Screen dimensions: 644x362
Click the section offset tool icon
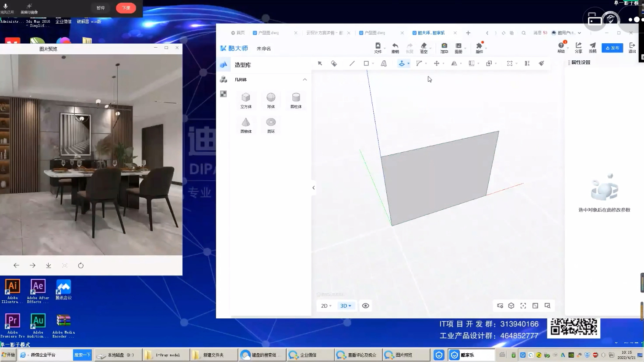(x=471, y=63)
